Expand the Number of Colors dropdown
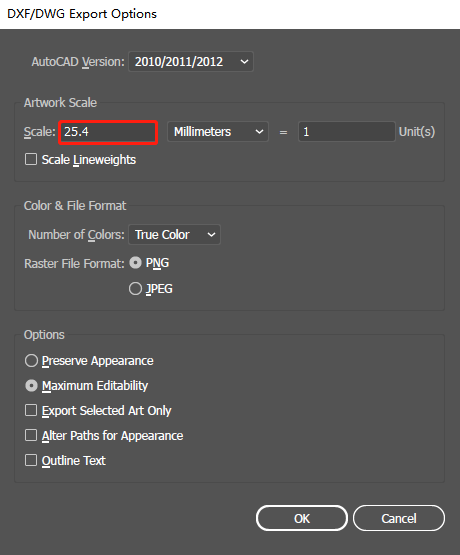The width and height of the screenshot is (460, 555). (174, 234)
